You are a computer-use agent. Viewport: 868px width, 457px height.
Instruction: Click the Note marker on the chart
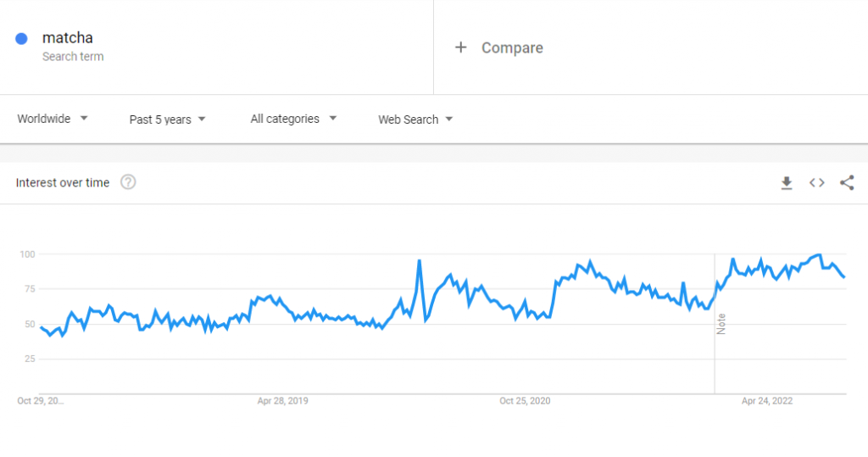[721, 324]
